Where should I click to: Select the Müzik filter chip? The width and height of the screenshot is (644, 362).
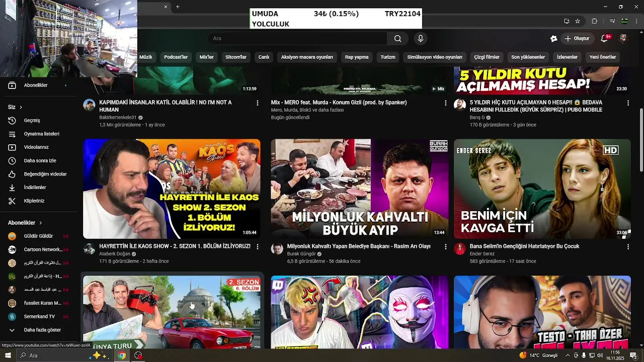pos(146,57)
